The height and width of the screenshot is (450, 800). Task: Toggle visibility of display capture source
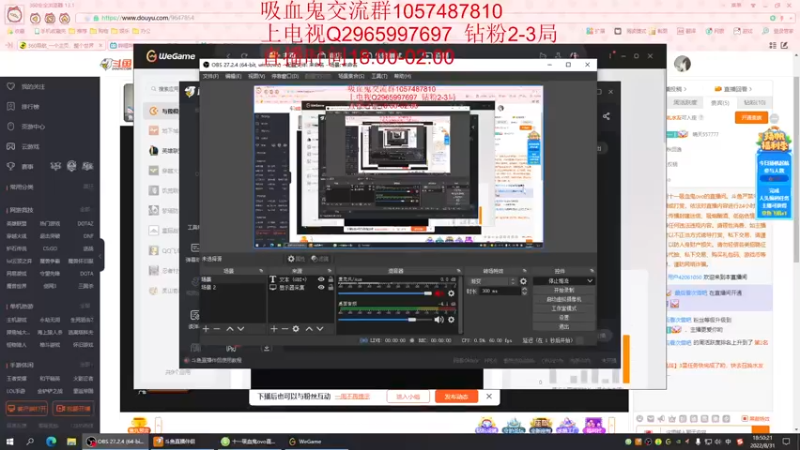tap(321, 287)
